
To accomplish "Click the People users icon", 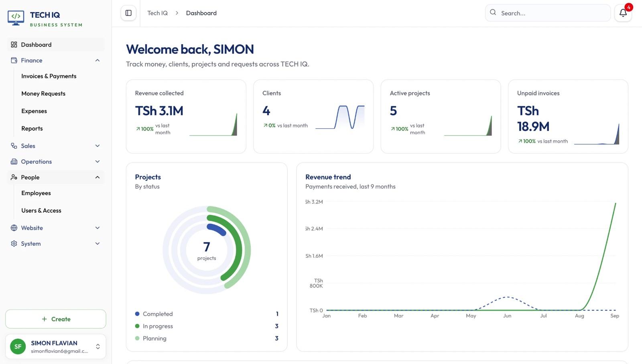I will [x=14, y=177].
